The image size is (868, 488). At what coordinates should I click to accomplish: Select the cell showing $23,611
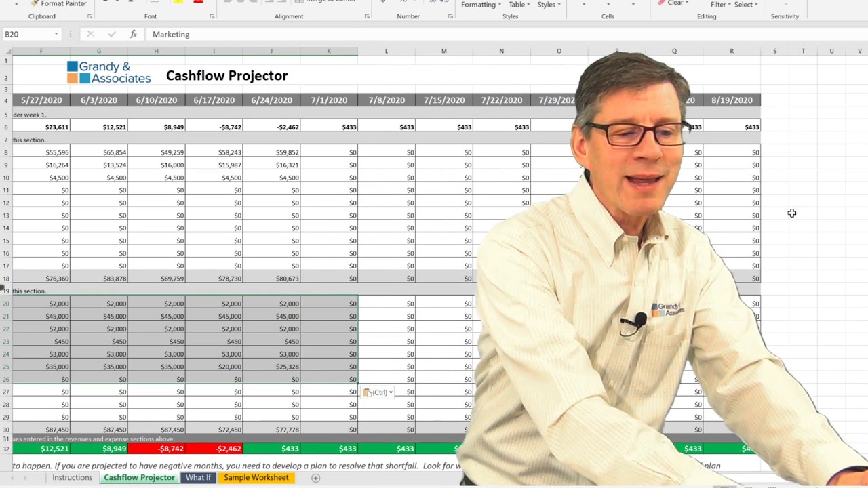coord(41,127)
